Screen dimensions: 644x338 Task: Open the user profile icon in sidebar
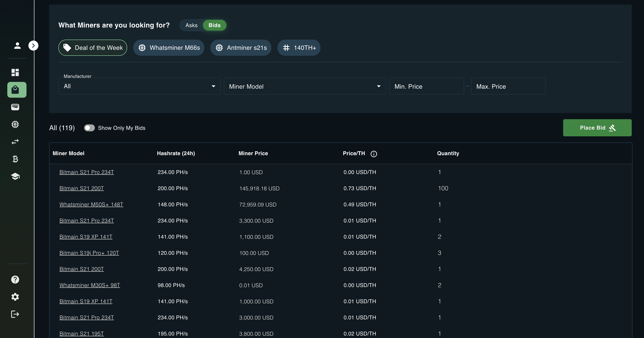17,46
